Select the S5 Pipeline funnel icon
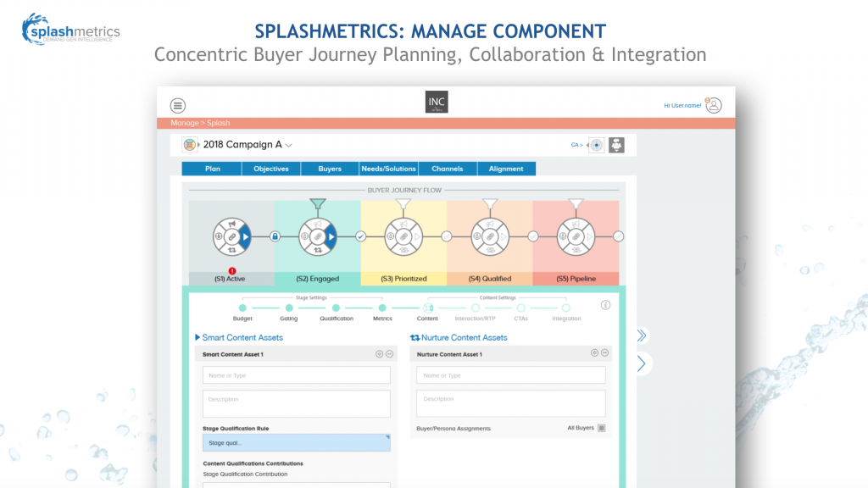Image resolution: width=868 pixels, height=488 pixels. (x=576, y=204)
